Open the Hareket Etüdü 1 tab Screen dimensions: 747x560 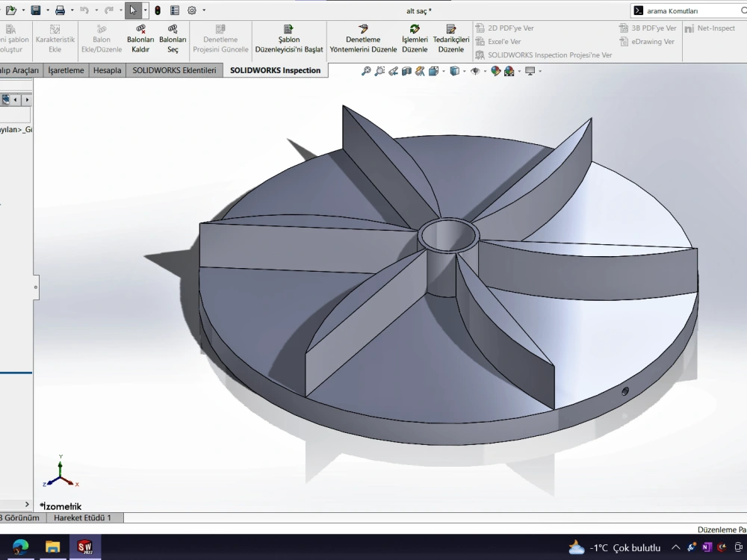click(x=82, y=517)
